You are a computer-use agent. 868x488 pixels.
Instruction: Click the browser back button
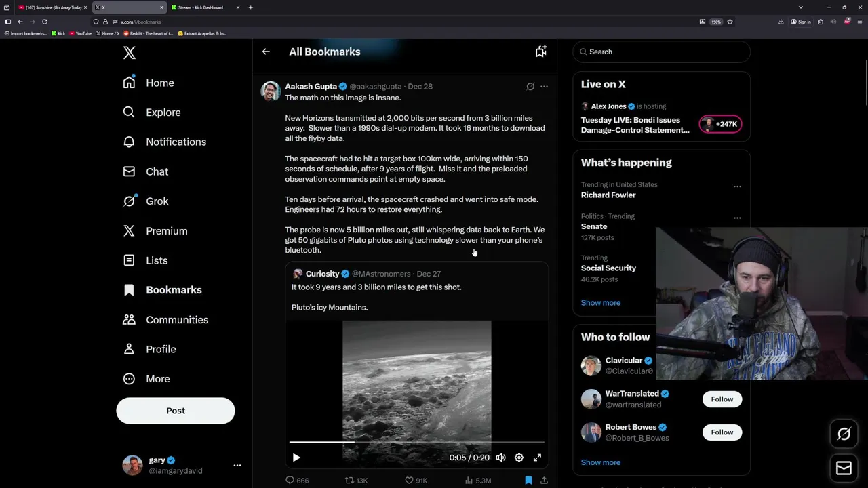pyautogui.click(x=20, y=22)
